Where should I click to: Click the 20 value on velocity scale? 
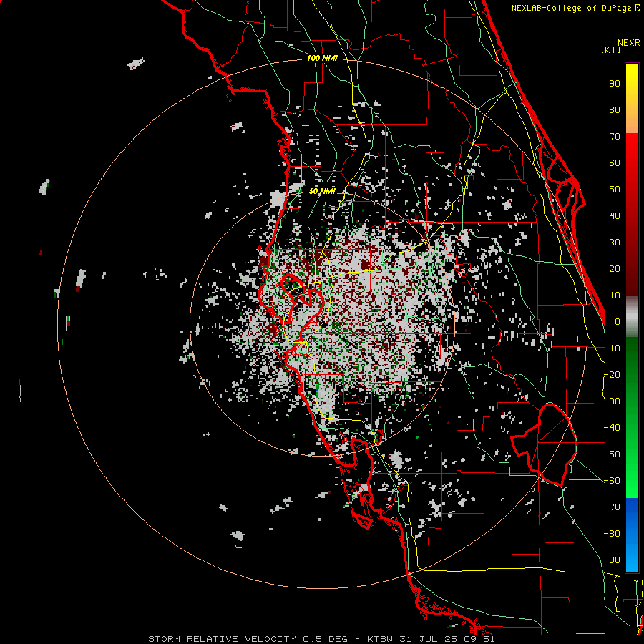pyautogui.click(x=615, y=269)
